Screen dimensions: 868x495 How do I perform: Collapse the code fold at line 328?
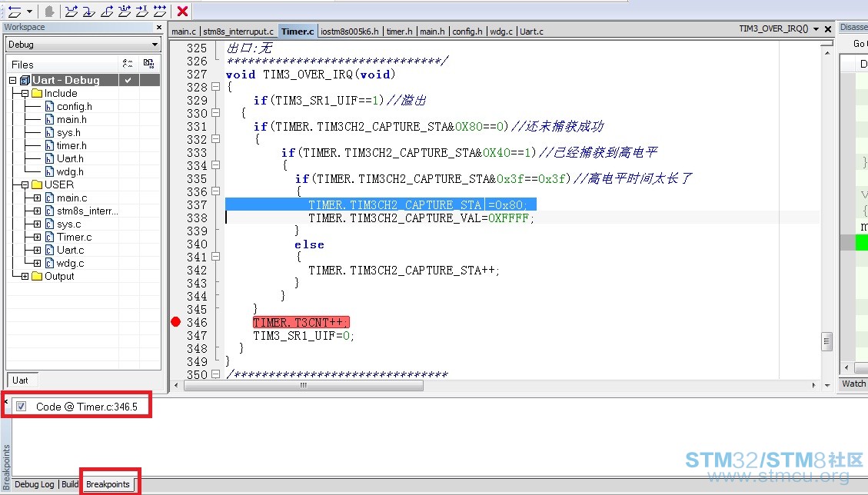pyautogui.click(x=216, y=87)
